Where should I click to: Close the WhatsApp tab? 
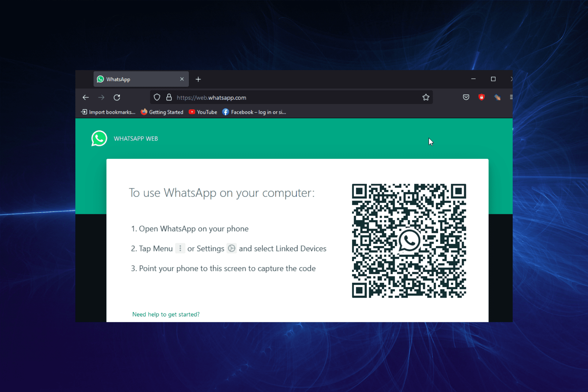pos(182,79)
